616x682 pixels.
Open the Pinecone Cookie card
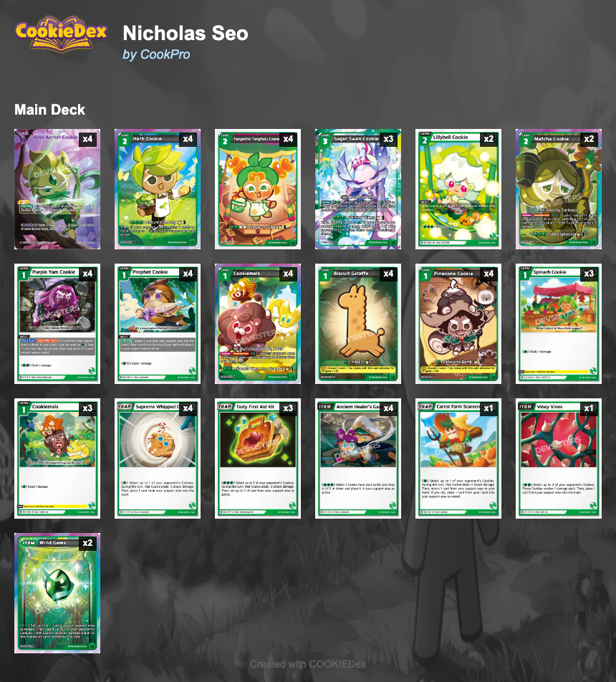click(x=458, y=324)
